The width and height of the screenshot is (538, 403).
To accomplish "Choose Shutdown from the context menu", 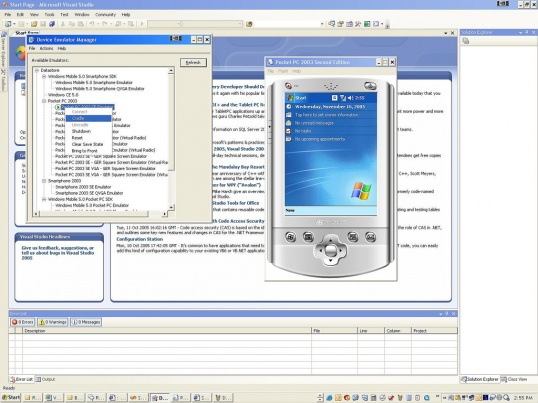I will point(89,131).
